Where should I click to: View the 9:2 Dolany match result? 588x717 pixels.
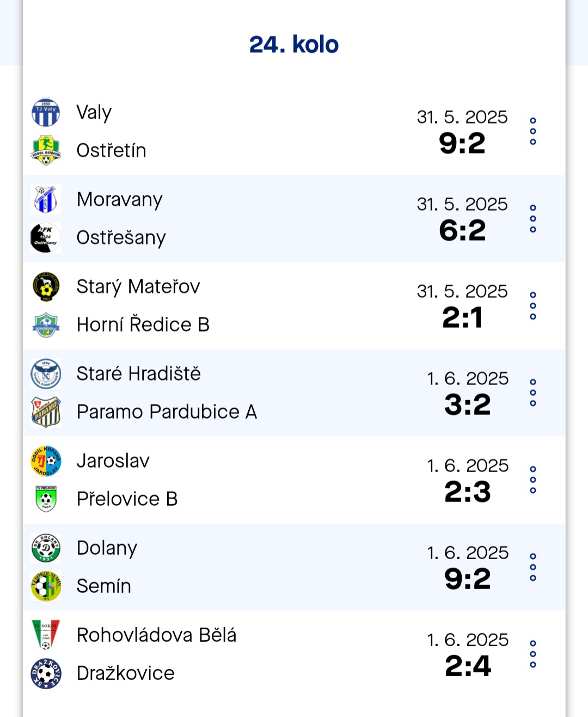point(468,579)
